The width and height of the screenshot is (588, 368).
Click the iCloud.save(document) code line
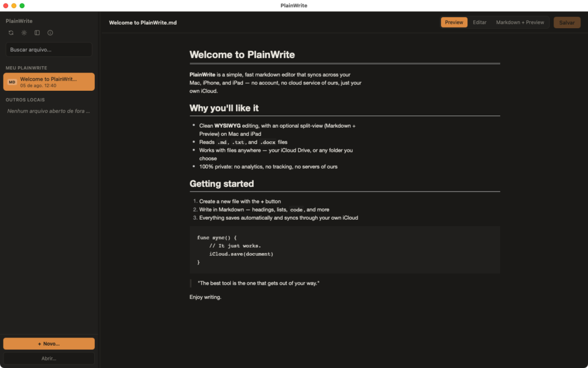tap(241, 254)
